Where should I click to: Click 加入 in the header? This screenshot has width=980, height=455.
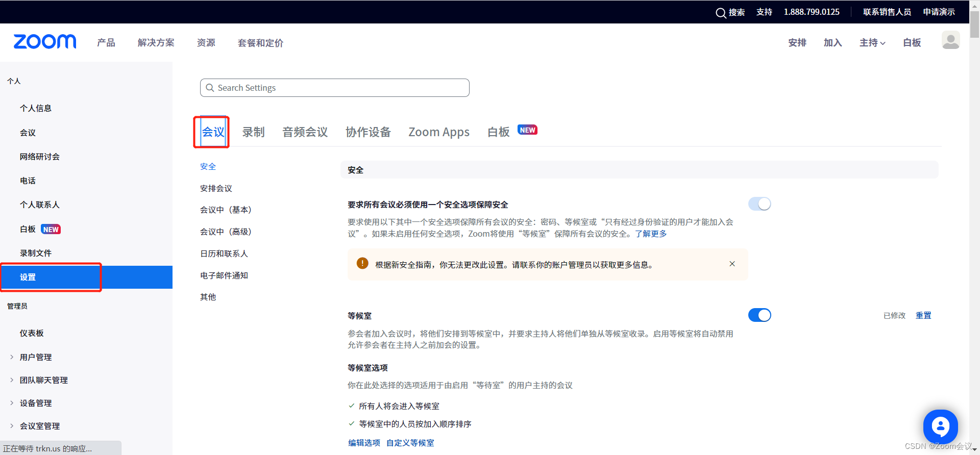(x=832, y=43)
